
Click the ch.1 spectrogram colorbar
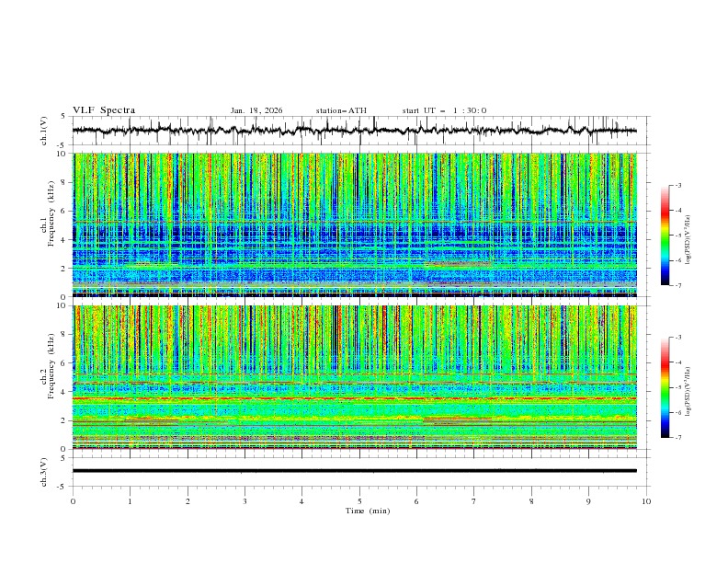pyautogui.click(x=665, y=236)
